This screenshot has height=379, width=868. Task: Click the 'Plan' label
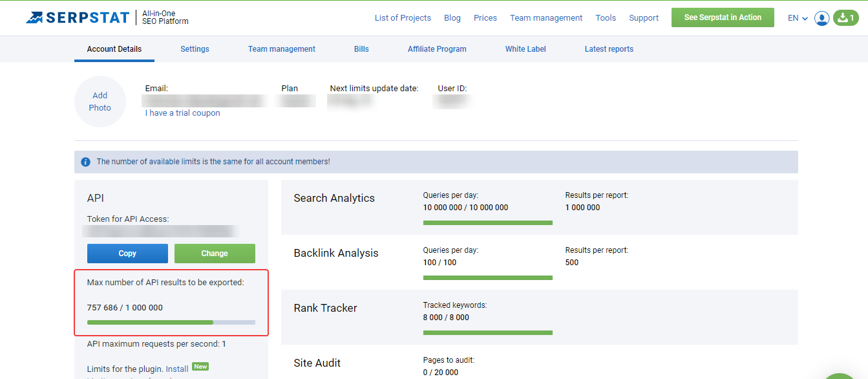point(290,89)
